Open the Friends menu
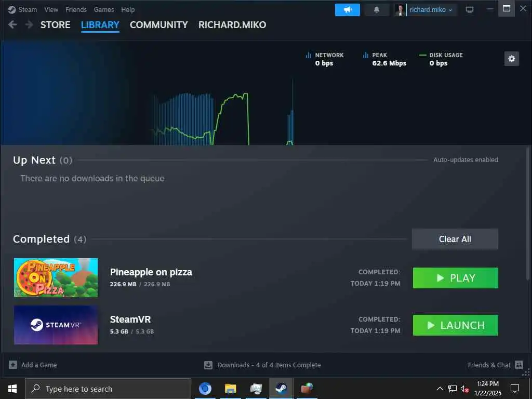 [76, 9]
